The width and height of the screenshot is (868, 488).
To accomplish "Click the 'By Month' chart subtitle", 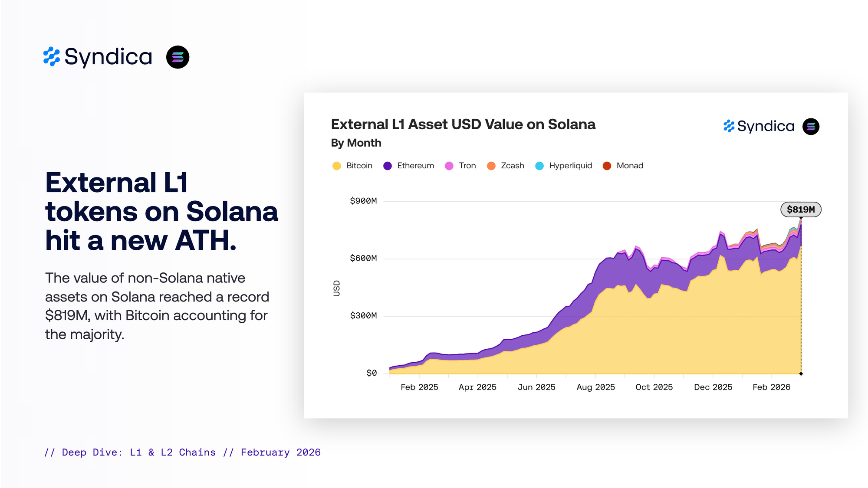I will coord(356,143).
